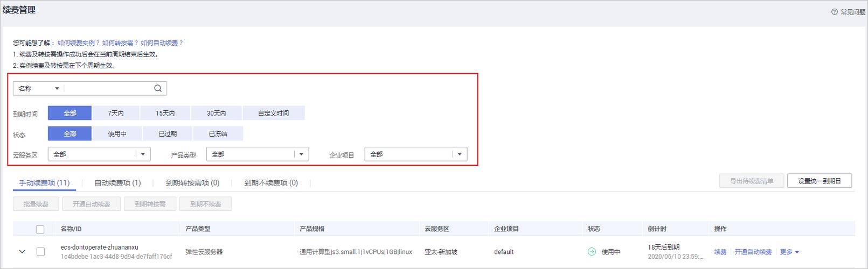
Task: Click the search magnifier icon
Action: (158, 88)
